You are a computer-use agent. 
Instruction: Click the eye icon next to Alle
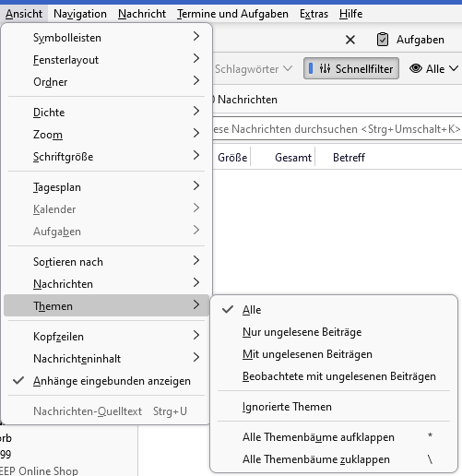click(416, 68)
